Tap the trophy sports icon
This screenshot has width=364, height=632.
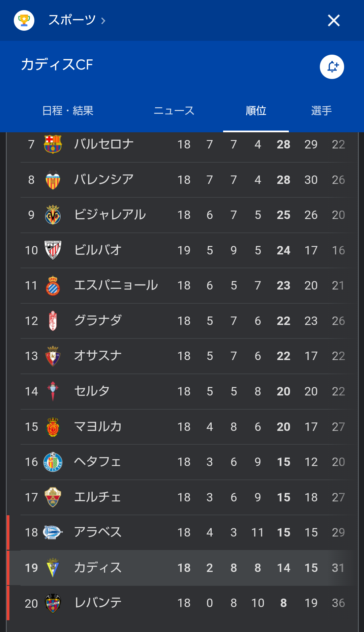24,21
